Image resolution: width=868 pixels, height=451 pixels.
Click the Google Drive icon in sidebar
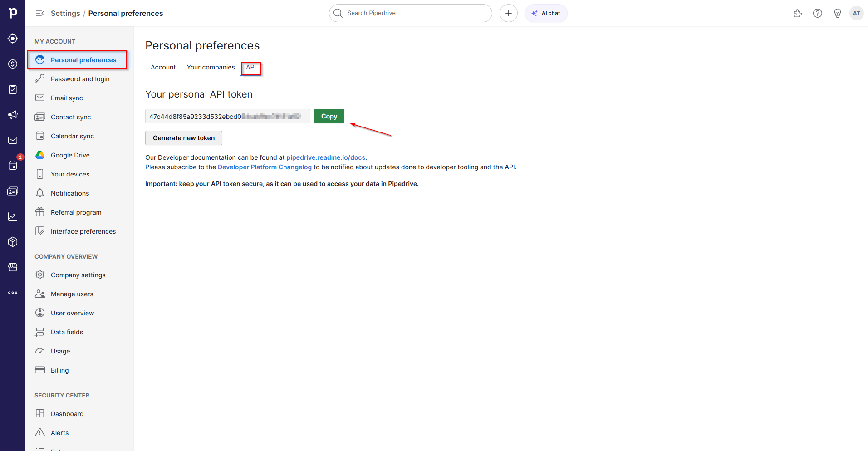pos(40,155)
